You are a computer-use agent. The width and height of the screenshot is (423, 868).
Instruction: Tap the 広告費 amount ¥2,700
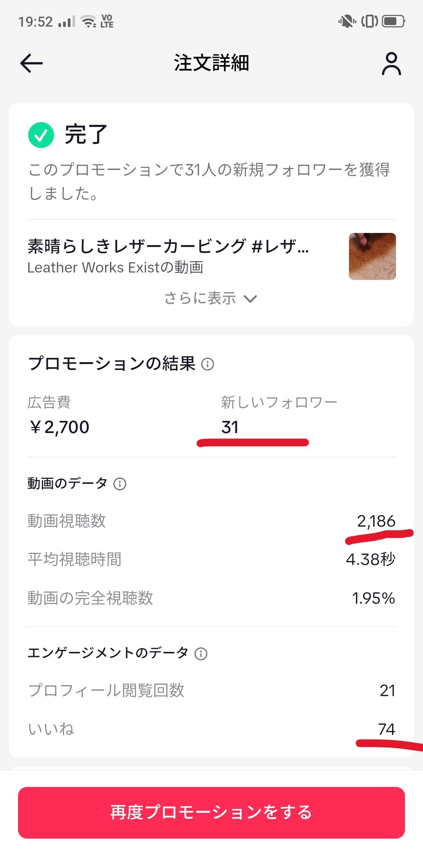pos(60,427)
